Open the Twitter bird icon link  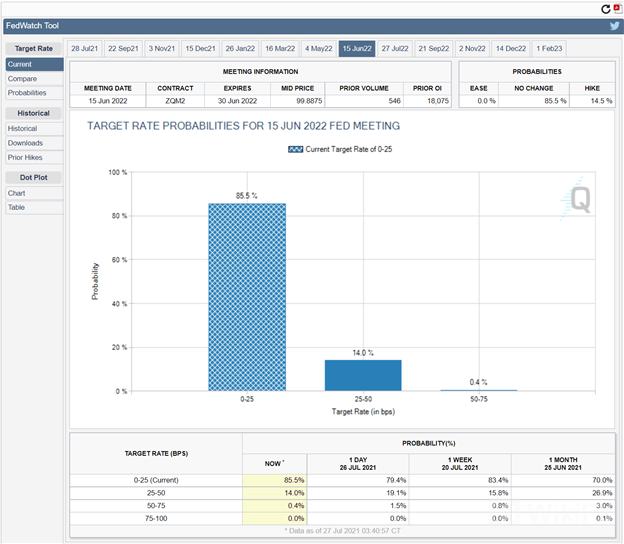pyautogui.click(x=614, y=26)
